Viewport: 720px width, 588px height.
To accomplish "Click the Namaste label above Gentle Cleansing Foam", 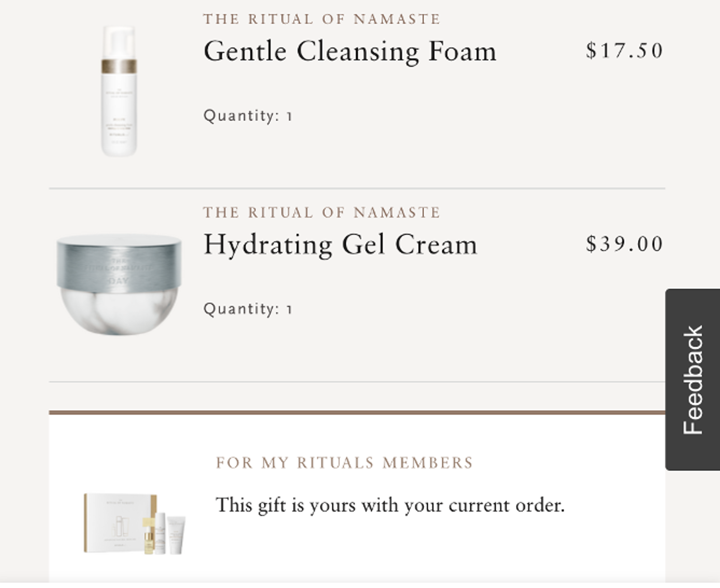I will pyautogui.click(x=322, y=19).
